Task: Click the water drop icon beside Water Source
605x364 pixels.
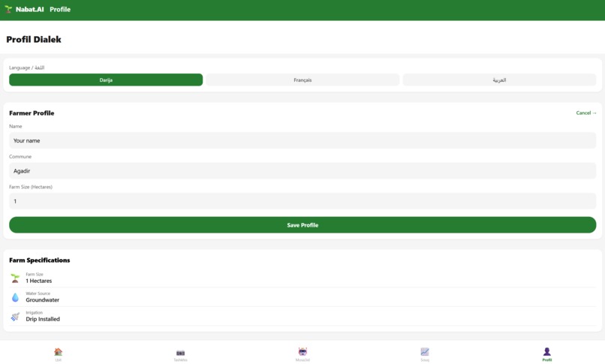Action: click(15, 297)
